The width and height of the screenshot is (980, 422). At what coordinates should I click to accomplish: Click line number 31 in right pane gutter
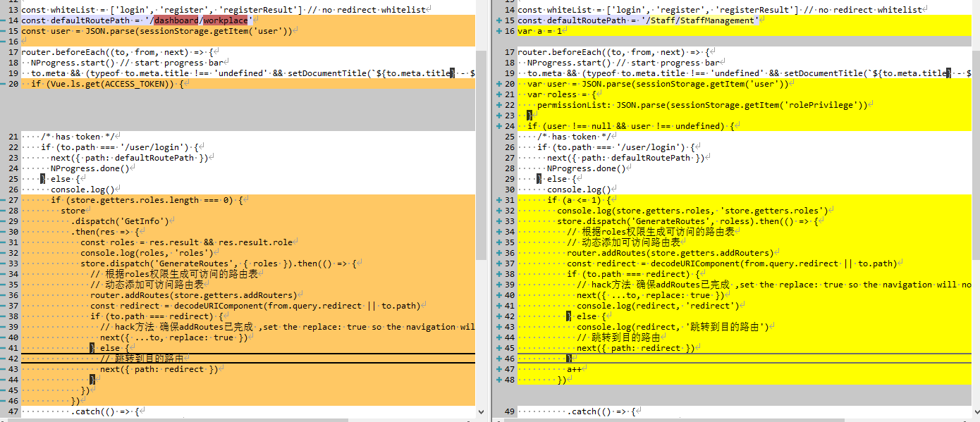click(510, 200)
